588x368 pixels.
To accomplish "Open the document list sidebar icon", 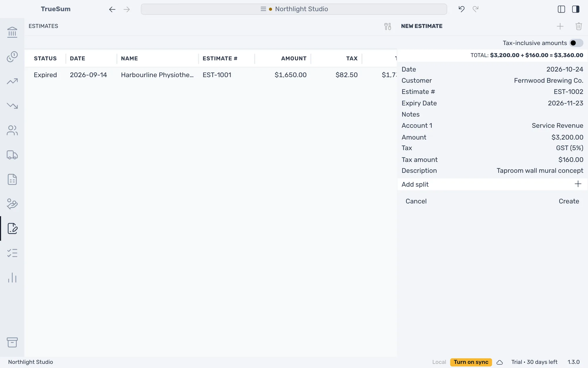I will [12, 179].
